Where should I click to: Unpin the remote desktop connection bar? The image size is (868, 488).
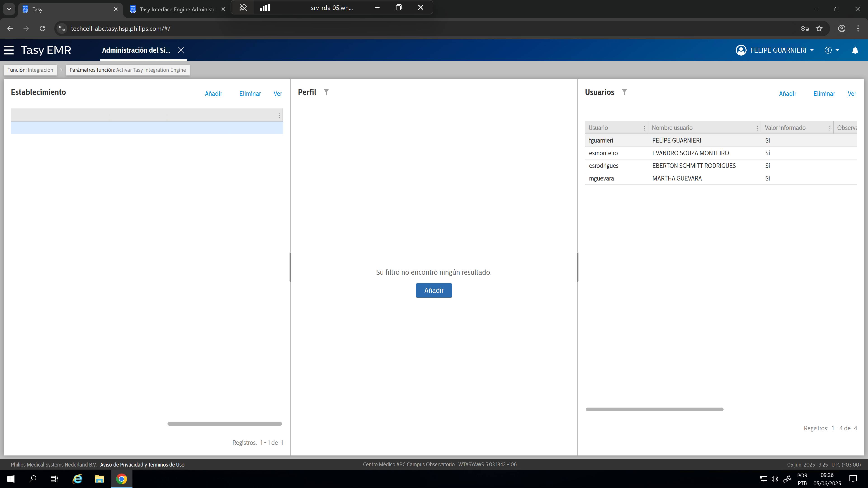click(243, 7)
